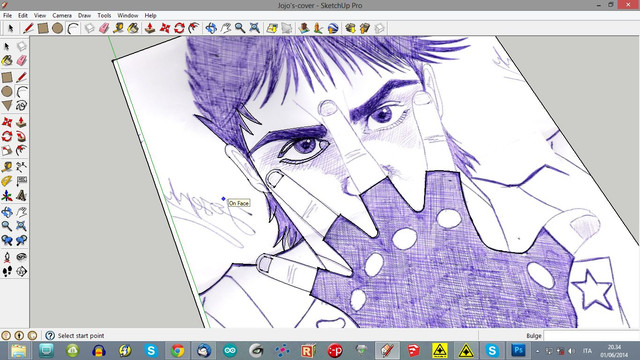Activate the Text label tool

[x=21, y=181]
